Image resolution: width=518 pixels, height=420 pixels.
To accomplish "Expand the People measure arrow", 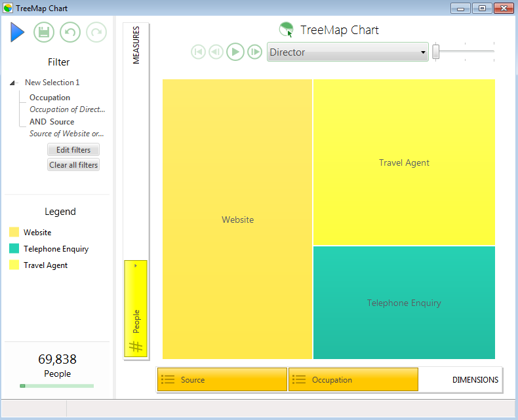I will (136, 265).
